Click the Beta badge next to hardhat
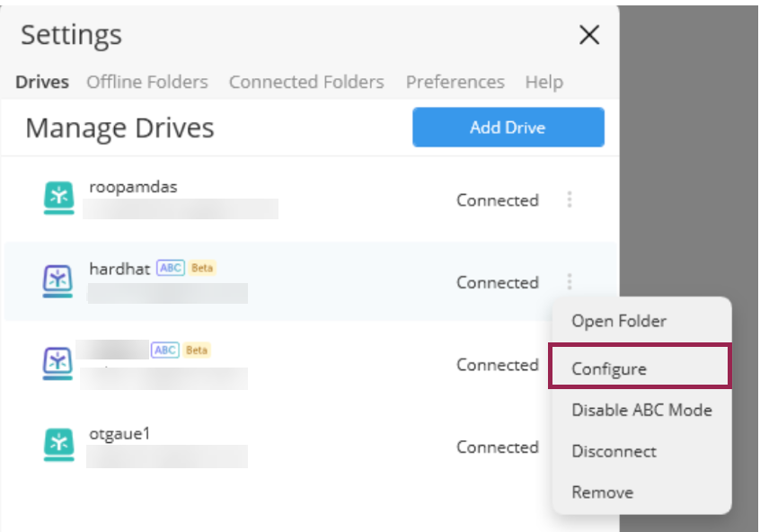Viewport: 760px width, 532px height. click(201, 268)
